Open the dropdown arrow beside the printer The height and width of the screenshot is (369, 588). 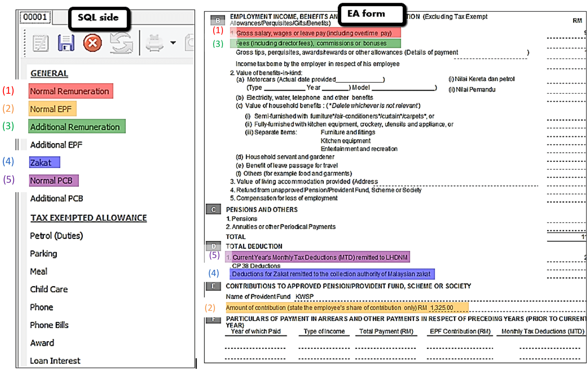173,43
